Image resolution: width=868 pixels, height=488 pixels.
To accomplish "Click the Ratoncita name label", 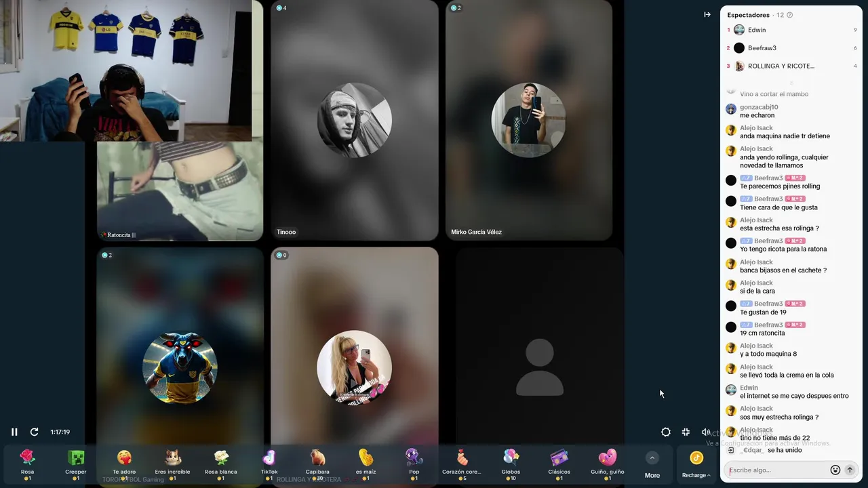I will coord(118,235).
